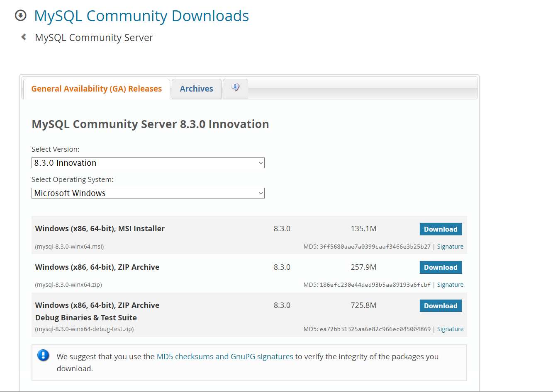The height and width of the screenshot is (392, 553).
Task: Click the 257.9M file size value
Action: click(x=363, y=267)
